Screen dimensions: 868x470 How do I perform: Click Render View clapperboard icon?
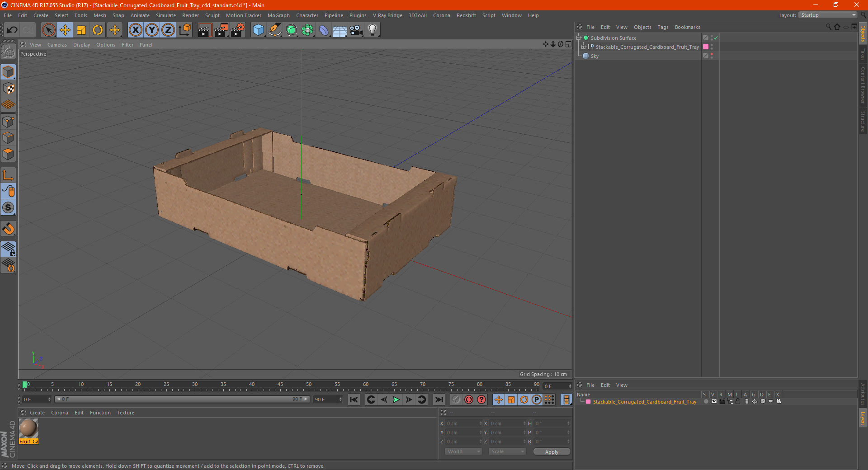click(204, 30)
